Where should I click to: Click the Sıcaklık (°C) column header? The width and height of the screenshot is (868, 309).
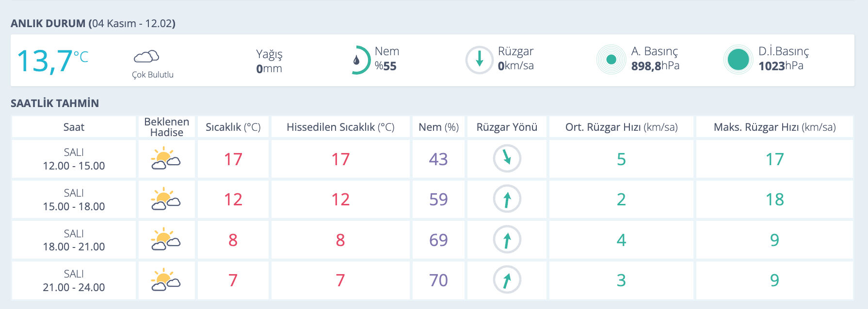click(233, 127)
